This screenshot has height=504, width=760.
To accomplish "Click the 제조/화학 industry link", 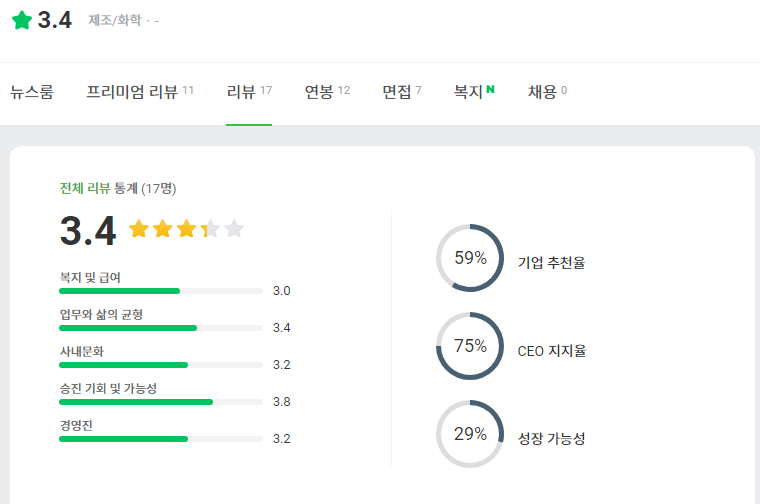I will coord(115,20).
